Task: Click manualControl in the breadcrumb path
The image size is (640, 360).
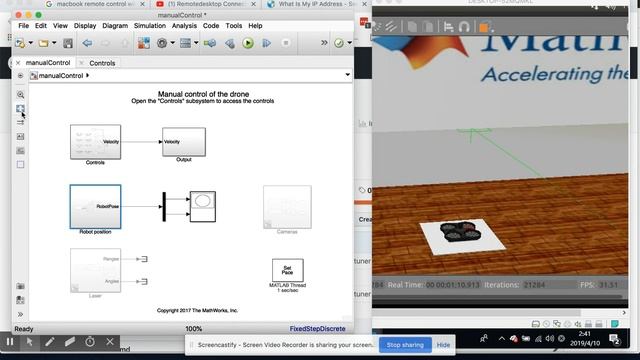Action: point(60,76)
